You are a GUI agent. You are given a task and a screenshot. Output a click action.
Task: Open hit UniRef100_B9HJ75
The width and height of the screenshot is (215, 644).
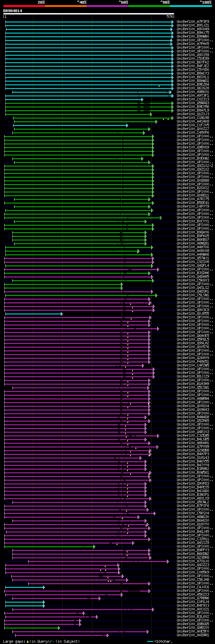(x=193, y=33)
